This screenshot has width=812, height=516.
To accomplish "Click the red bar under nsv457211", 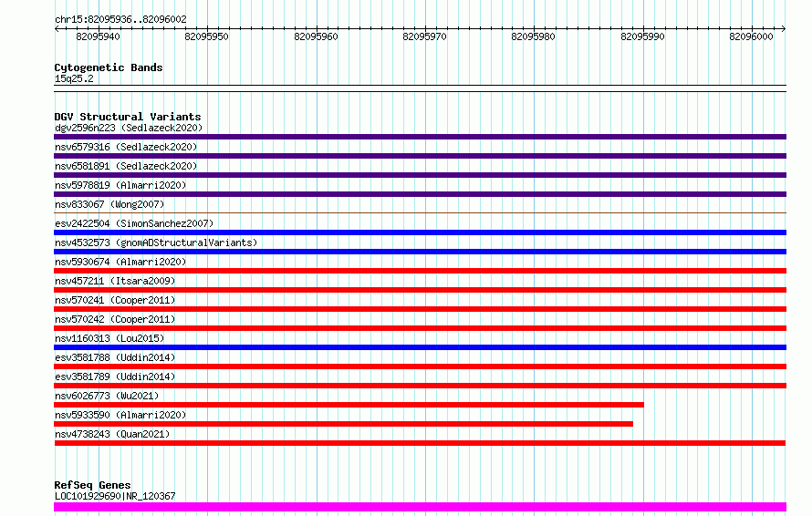I will point(420,290).
